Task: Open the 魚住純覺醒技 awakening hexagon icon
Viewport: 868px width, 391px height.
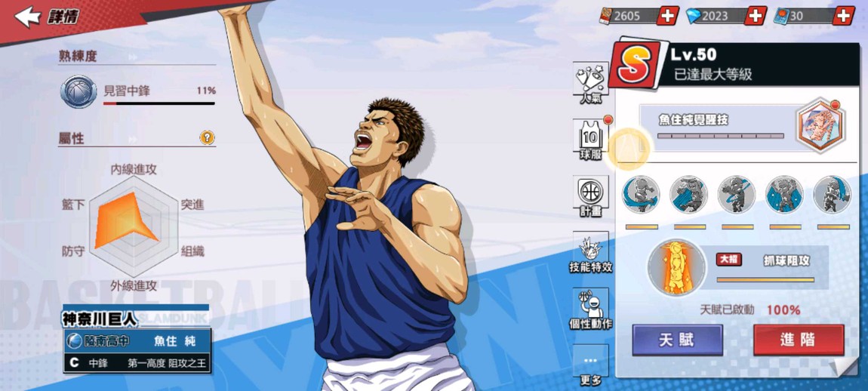Action: click(820, 126)
